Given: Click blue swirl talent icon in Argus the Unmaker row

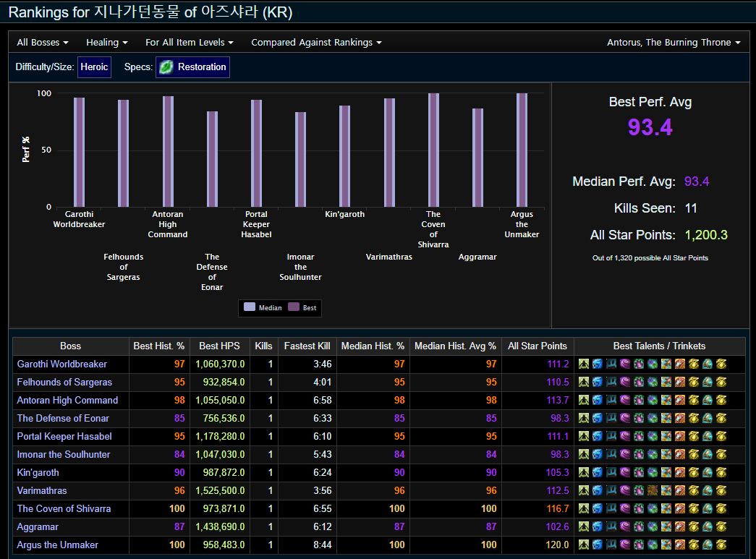Looking at the screenshot, I should click(598, 545).
